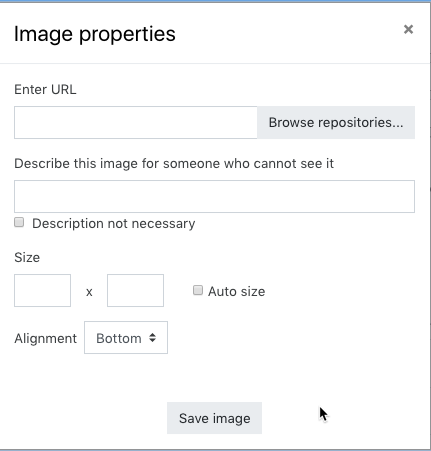The width and height of the screenshot is (431, 451).
Task: Enable the Auto size checkbox
Action: click(198, 290)
